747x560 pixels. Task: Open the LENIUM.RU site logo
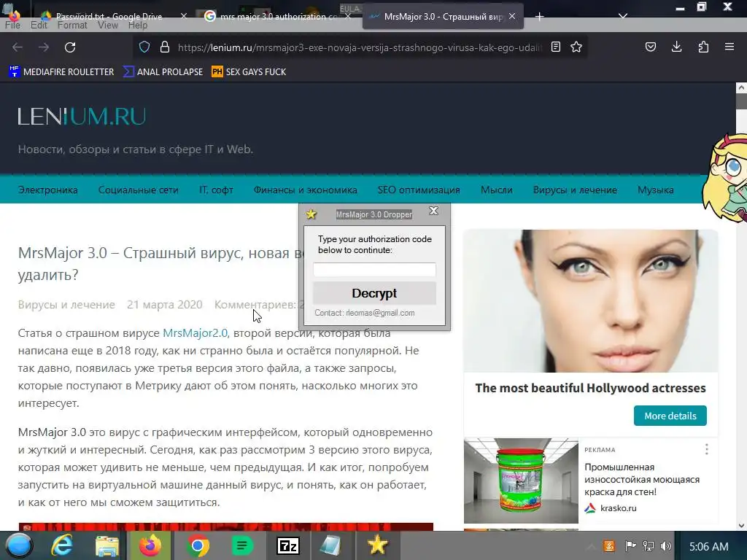[x=82, y=117]
